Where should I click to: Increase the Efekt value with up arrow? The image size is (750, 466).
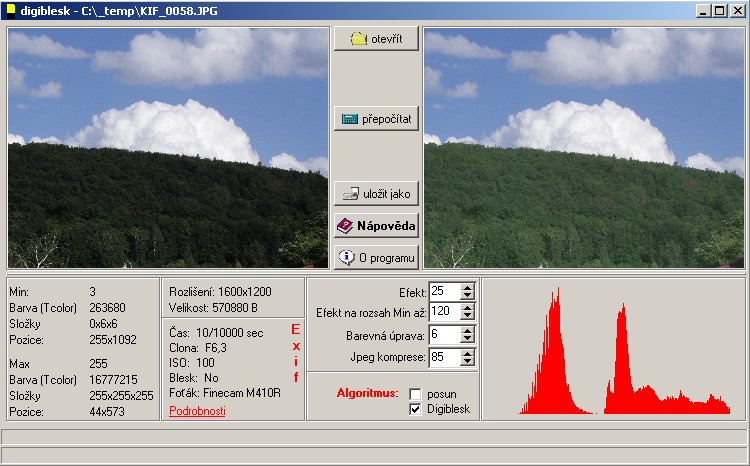pos(467,288)
